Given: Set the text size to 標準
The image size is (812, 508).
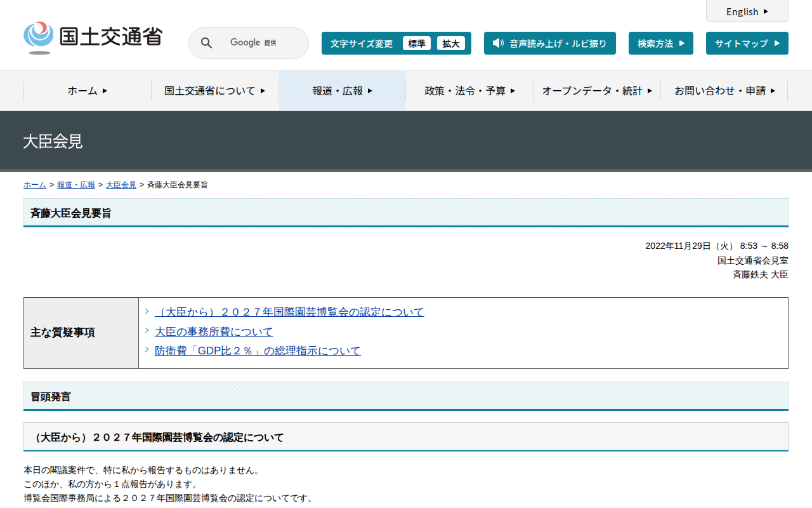Looking at the screenshot, I should [416, 43].
